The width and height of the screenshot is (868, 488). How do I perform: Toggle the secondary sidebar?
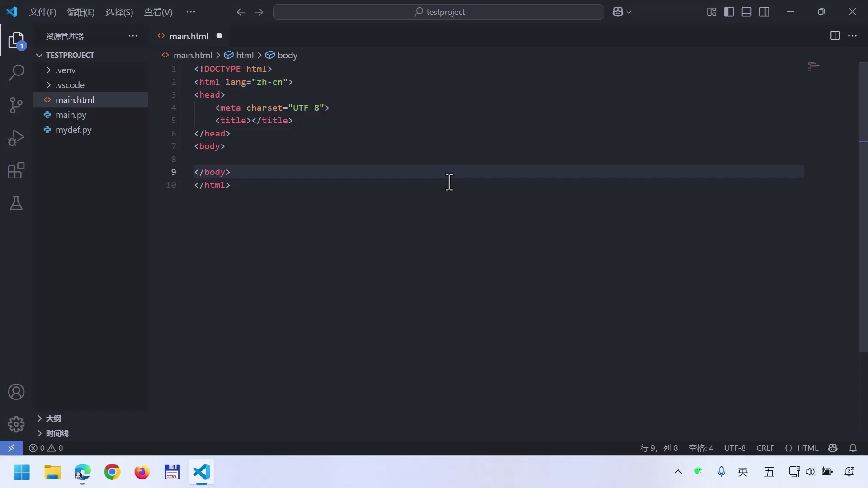coord(764,12)
